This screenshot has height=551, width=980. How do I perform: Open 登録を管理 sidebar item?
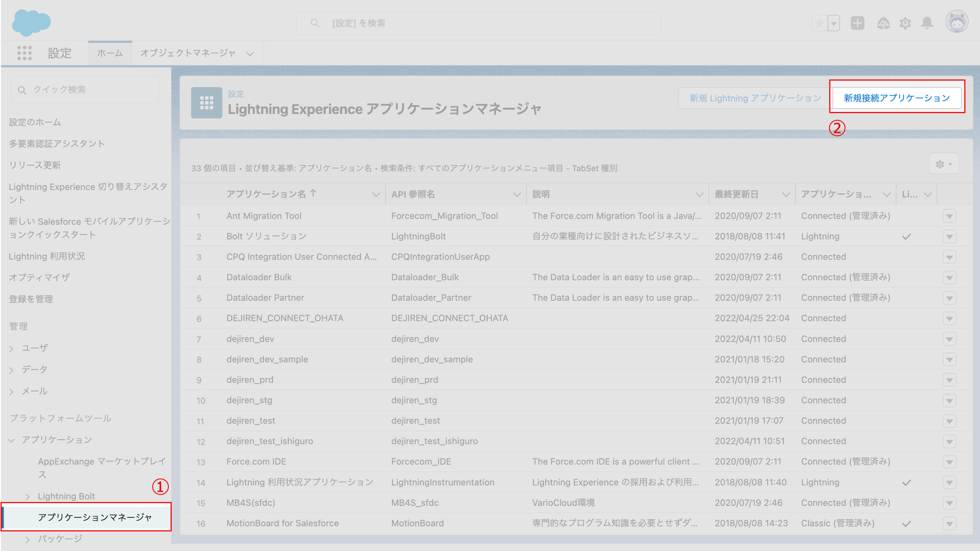pos(31,299)
